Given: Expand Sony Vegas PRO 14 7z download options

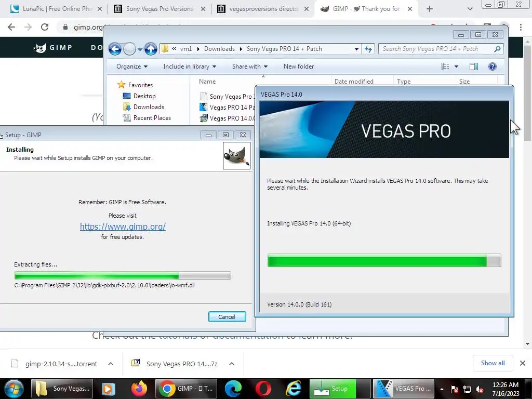Looking at the screenshot, I should coord(232,364).
